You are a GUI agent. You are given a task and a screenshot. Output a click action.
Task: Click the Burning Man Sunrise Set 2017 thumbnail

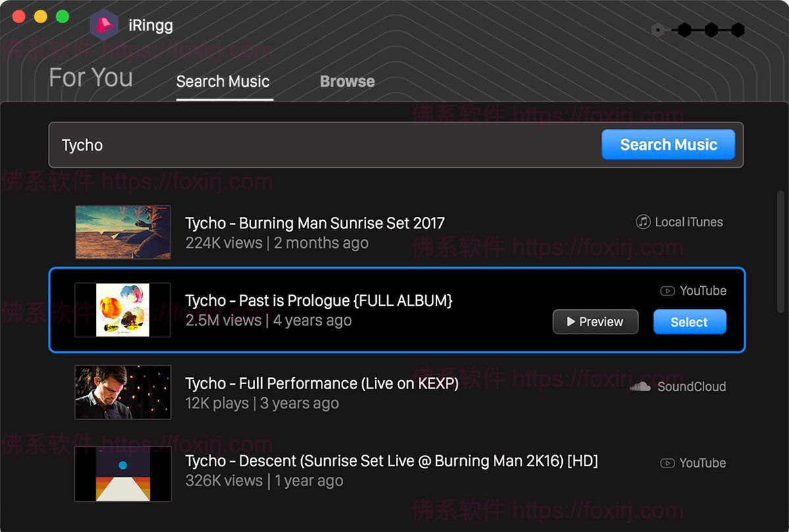coord(122,231)
